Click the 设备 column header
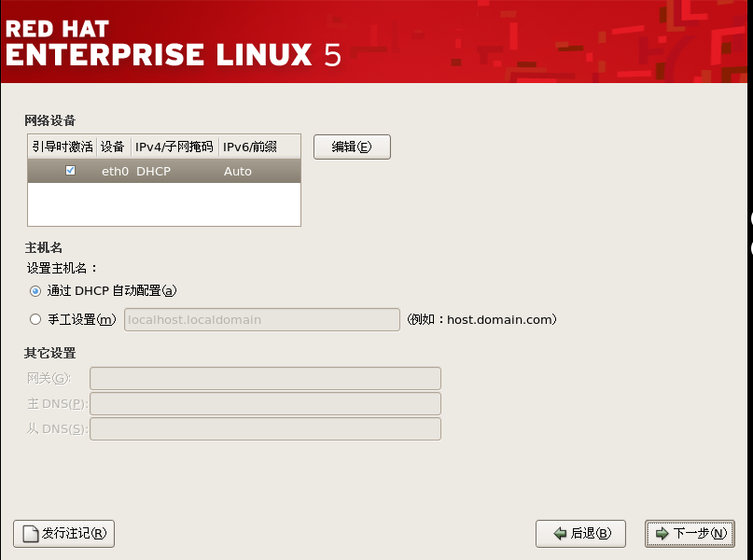 113,147
